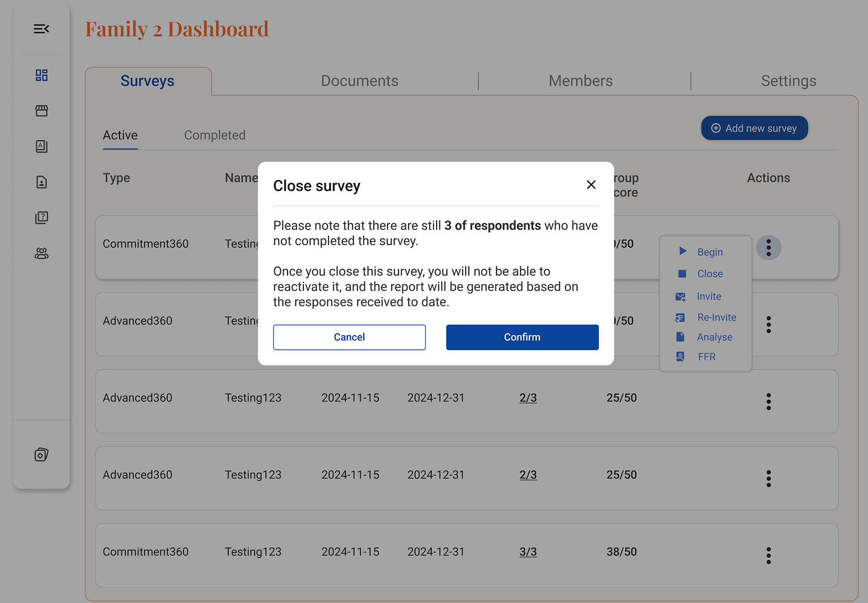The width and height of the screenshot is (868, 603).
Task: Collapse the sidebar menu icon
Action: click(41, 29)
